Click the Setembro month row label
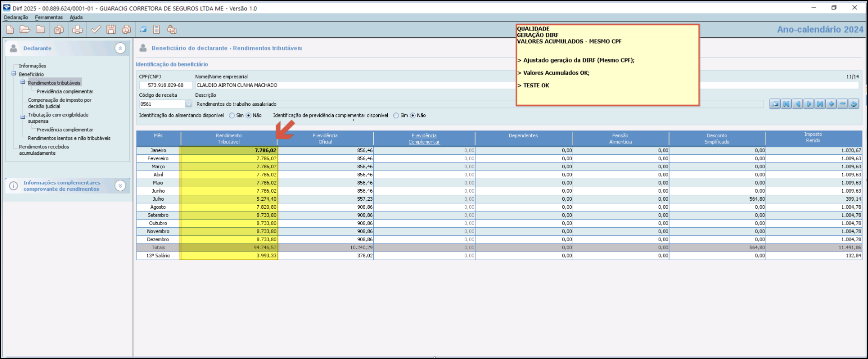Screen dimensions: 868x359 click(x=158, y=215)
